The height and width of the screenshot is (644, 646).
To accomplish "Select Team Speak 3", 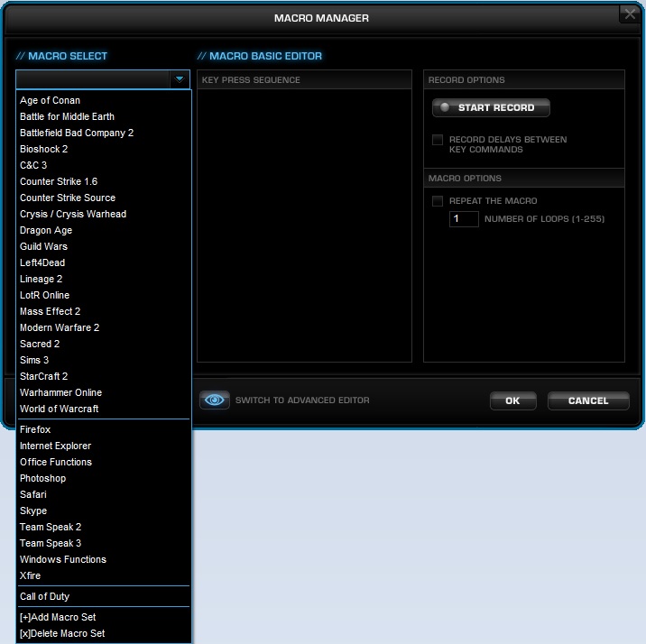I will point(104,543).
